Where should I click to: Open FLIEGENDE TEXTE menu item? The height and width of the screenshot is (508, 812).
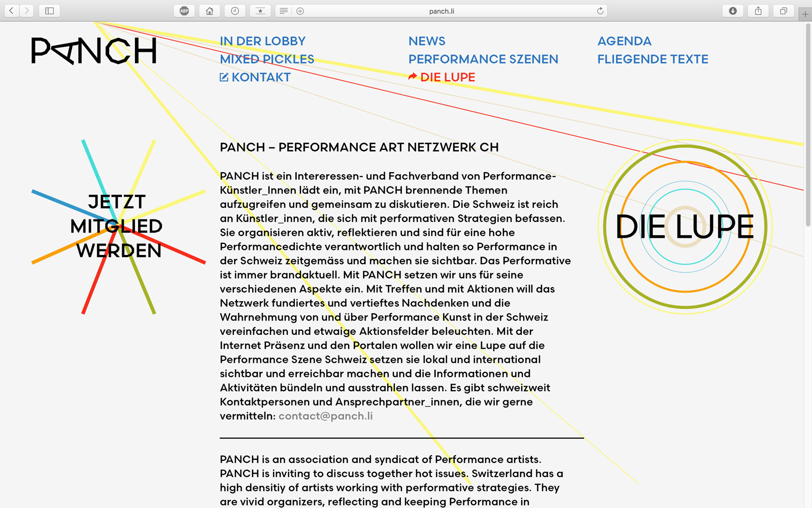coord(653,59)
